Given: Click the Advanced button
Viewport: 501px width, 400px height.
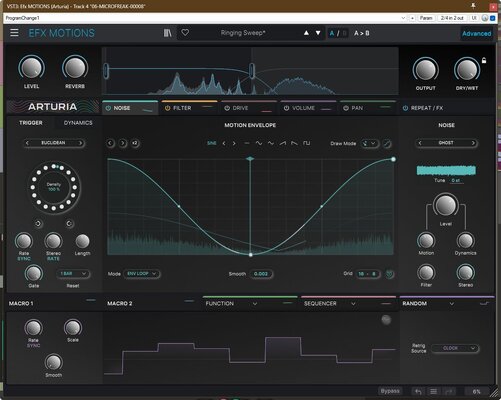Looking at the screenshot, I should click(x=476, y=33).
